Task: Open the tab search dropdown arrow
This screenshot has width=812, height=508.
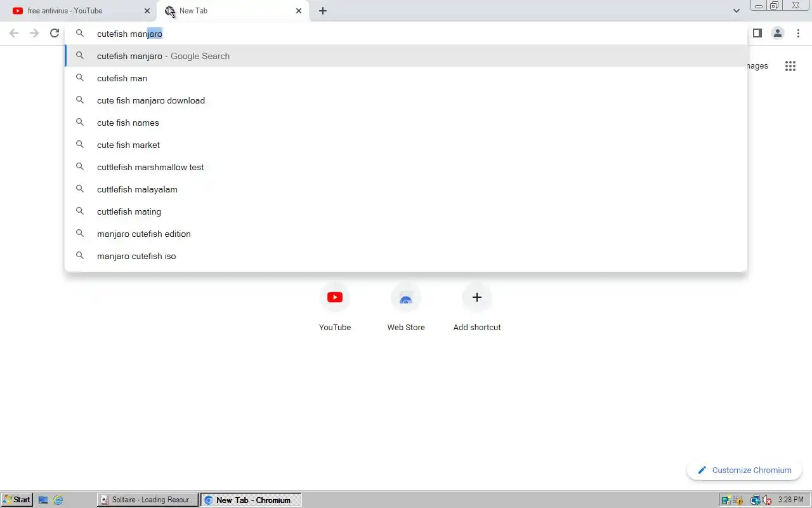Action: [x=737, y=11]
